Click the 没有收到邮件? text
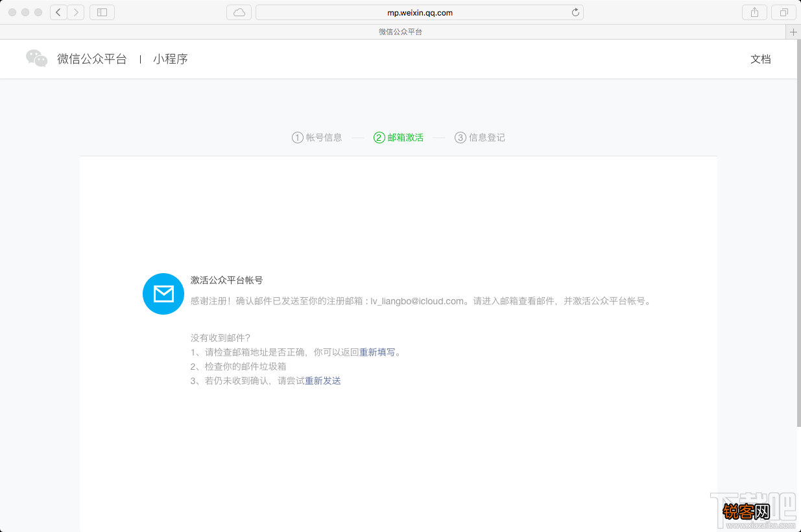This screenshot has height=532, width=801. point(221,338)
